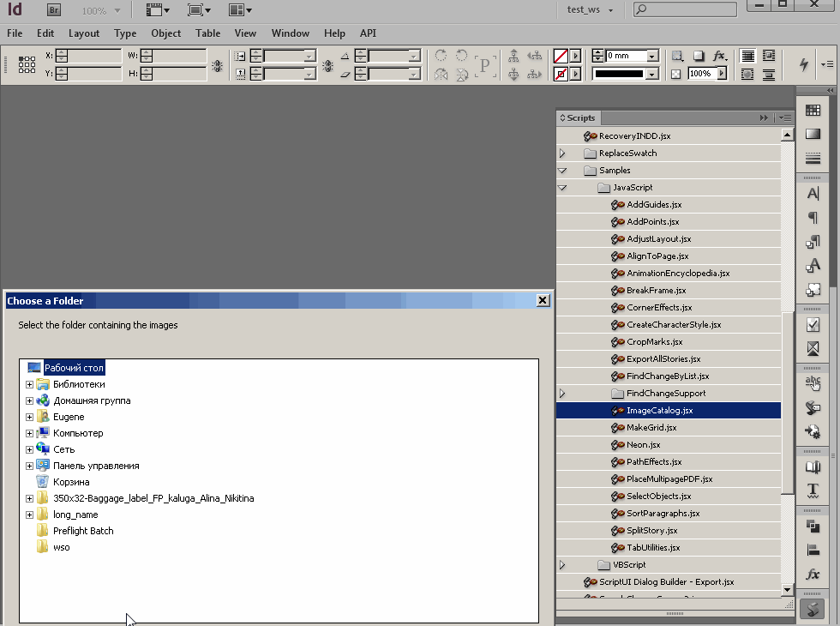840x626 pixels.
Task: Click the rotate 90° clockwise icon
Action: [x=441, y=56]
